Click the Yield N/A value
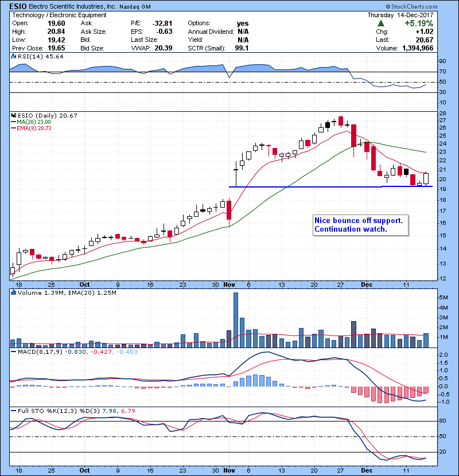The height and width of the screenshot is (476, 459). (243, 40)
